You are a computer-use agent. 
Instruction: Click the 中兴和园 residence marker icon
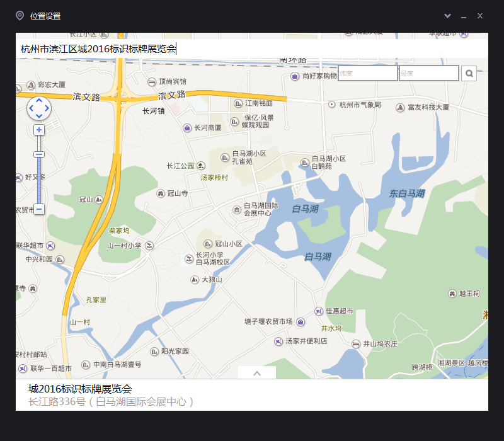coord(60,260)
